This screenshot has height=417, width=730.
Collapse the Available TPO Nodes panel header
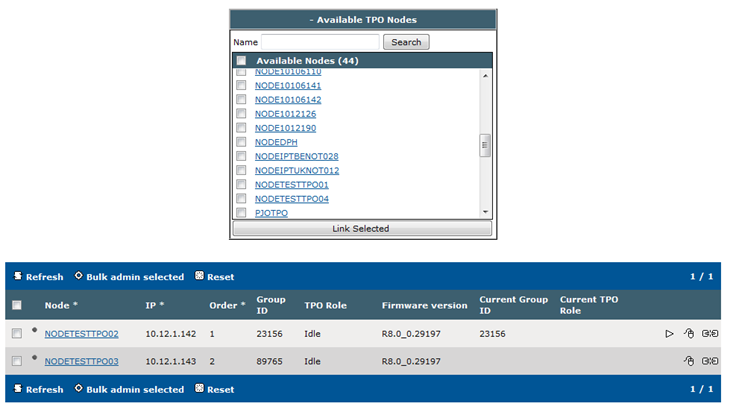[363, 20]
